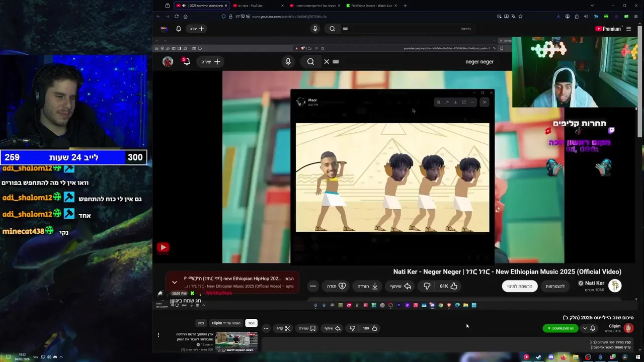644x362 pixels.
Task: Click the Firefox back arrow
Action: 158,16
